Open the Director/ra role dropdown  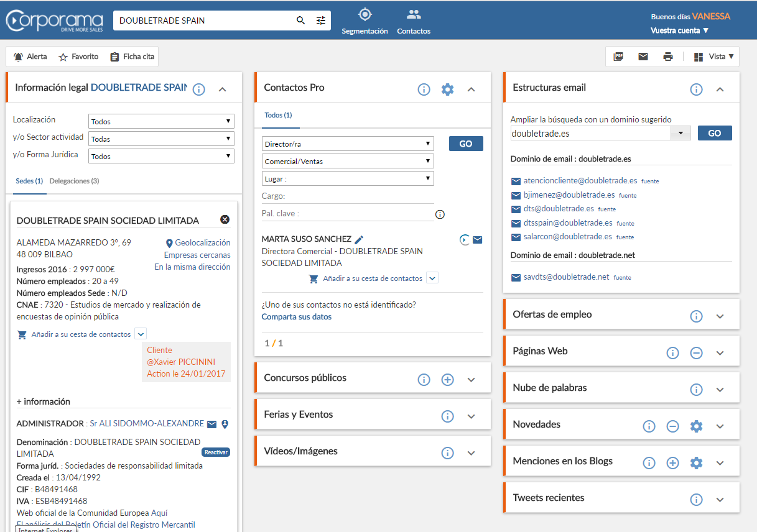pyautogui.click(x=348, y=144)
